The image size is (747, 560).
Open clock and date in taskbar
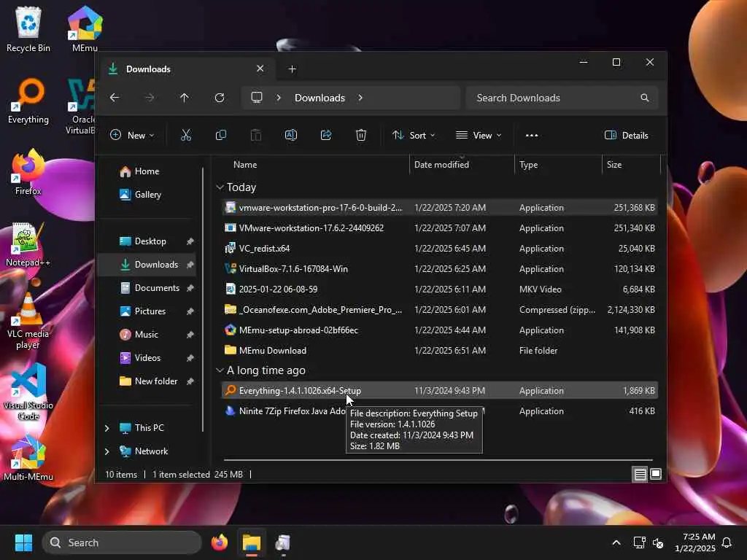click(695, 542)
